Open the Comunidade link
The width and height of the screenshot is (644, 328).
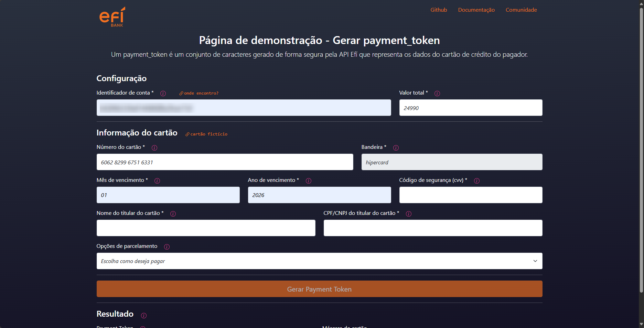point(521,10)
